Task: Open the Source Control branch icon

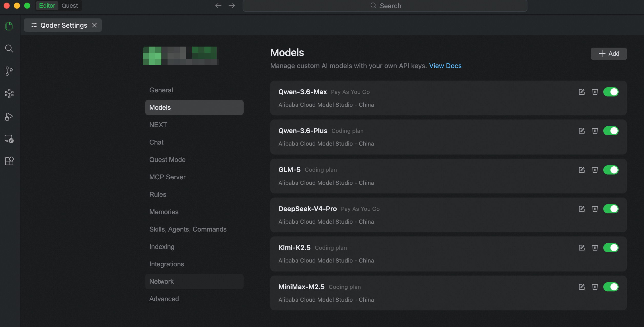Action: click(9, 71)
